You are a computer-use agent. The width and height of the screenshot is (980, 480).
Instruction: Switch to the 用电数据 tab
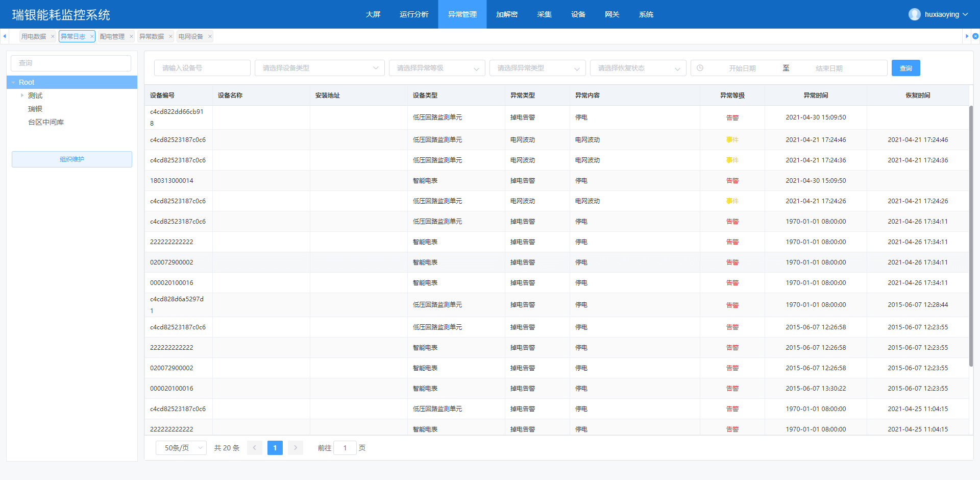34,37
